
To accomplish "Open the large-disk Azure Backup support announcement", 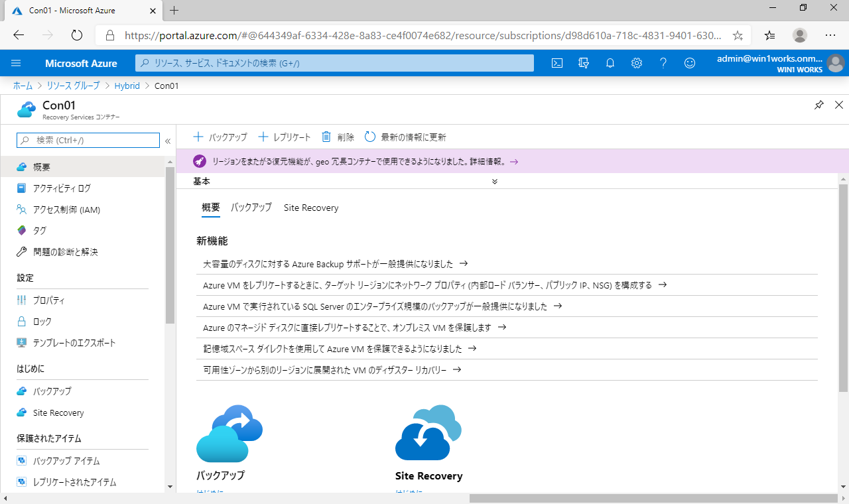I will coord(336,264).
